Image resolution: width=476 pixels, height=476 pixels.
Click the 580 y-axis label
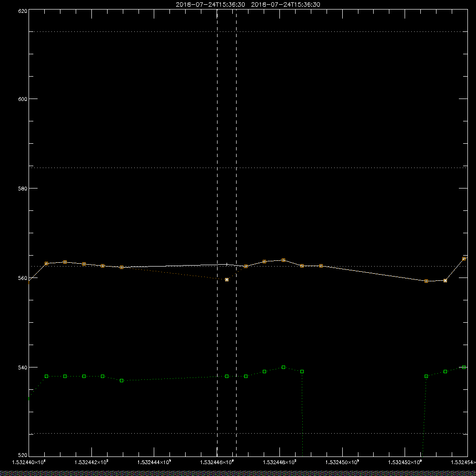[23, 188]
